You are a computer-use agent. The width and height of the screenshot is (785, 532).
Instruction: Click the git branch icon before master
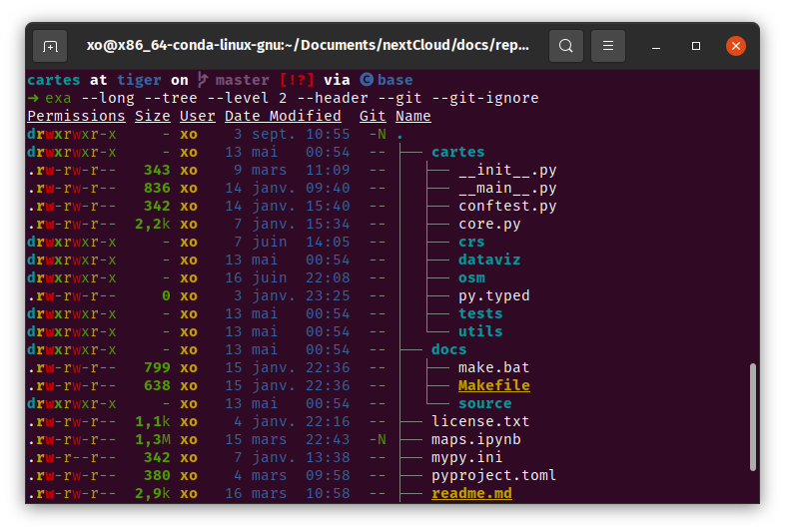click(203, 80)
